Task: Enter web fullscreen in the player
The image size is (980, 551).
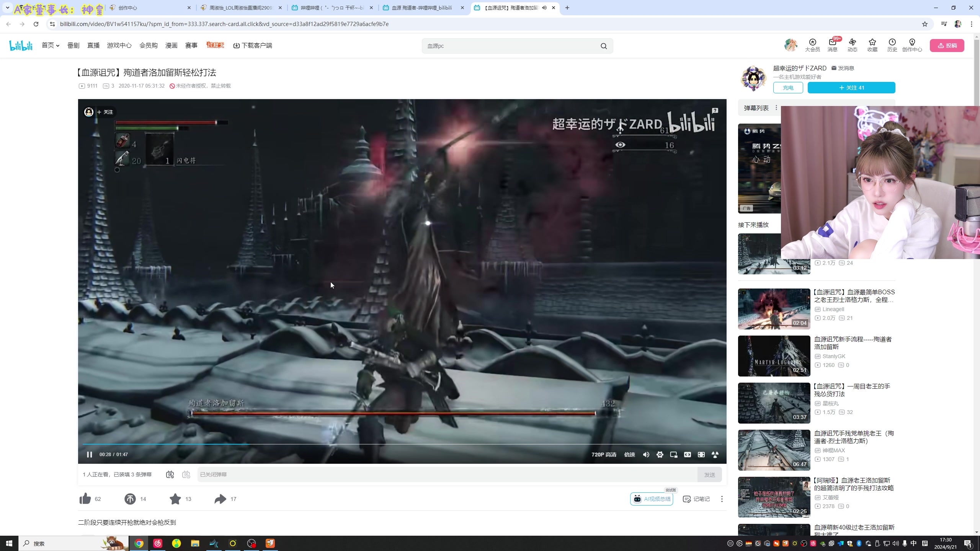Action: click(701, 455)
